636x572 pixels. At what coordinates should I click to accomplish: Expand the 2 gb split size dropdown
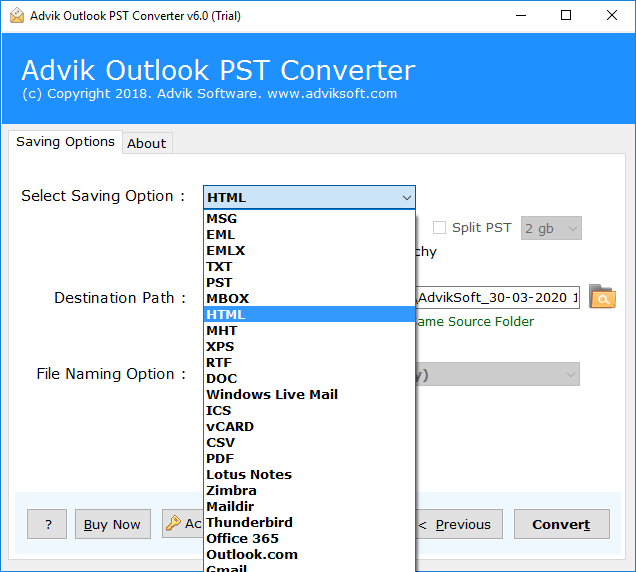point(551,228)
